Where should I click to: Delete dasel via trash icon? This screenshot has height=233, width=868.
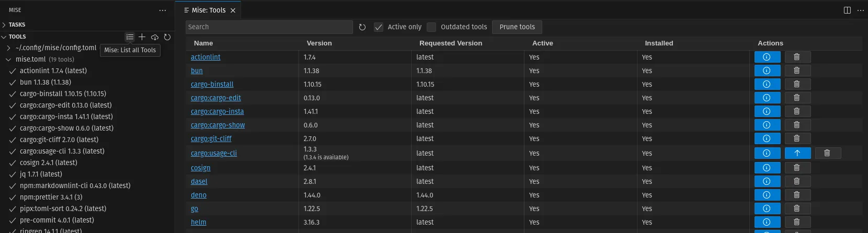click(797, 181)
